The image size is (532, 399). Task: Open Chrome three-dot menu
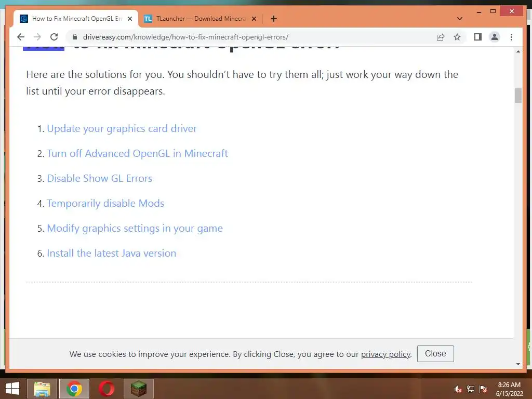[511, 37]
